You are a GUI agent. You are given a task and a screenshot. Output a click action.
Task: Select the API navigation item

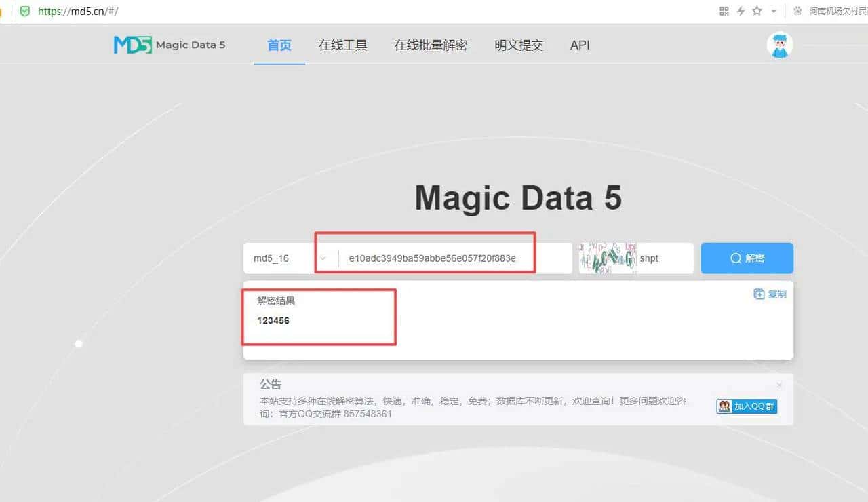point(580,45)
